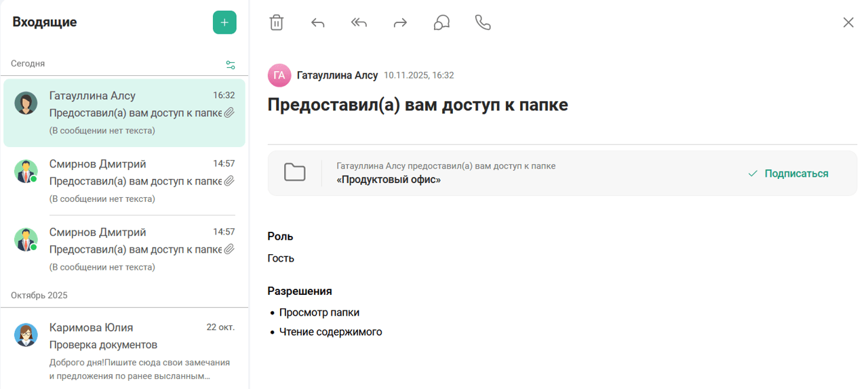Click Гатауллина Алсу avatar in inbox list
This screenshot has width=868, height=389.
[26, 103]
